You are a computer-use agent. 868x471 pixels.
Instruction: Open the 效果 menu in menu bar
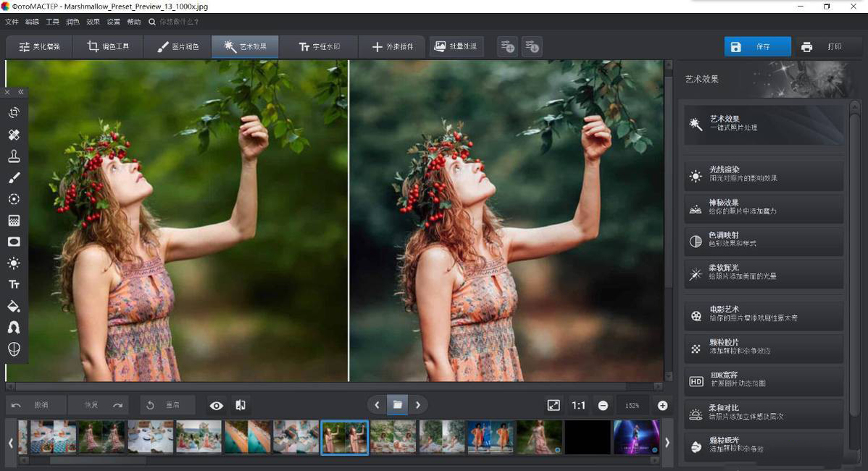93,22
